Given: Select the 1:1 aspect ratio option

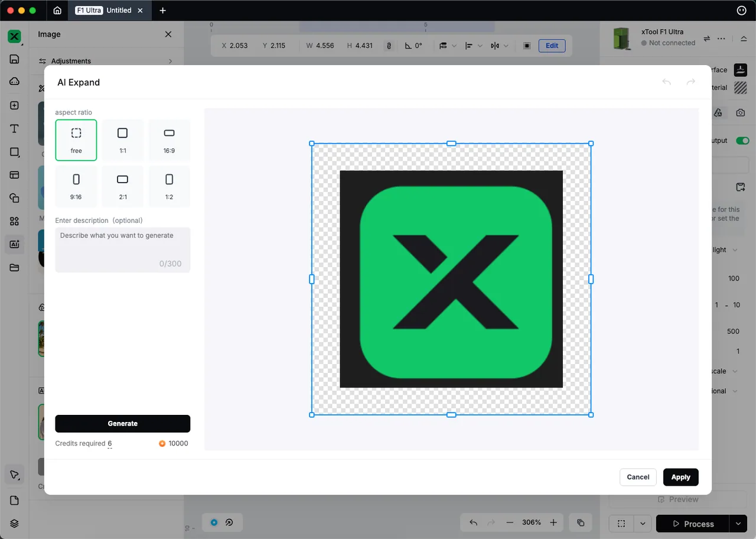Looking at the screenshot, I should click(x=123, y=140).
